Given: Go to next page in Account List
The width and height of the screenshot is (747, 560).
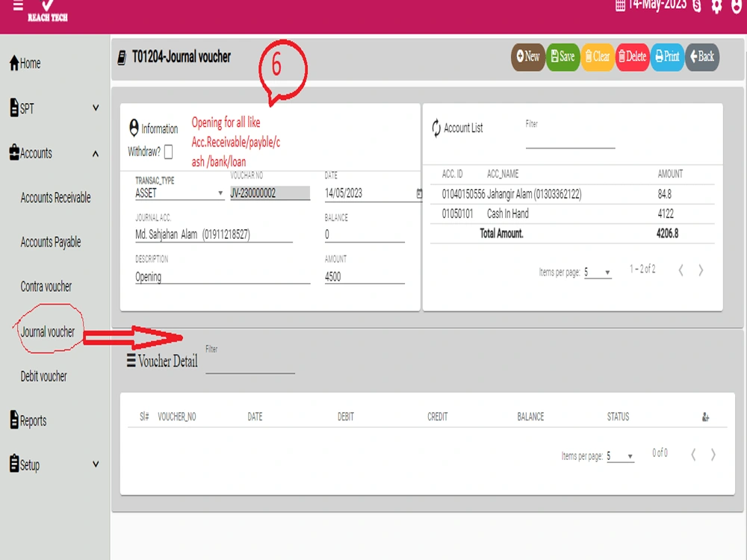Looking at the screenshot, I should [701, 270].
